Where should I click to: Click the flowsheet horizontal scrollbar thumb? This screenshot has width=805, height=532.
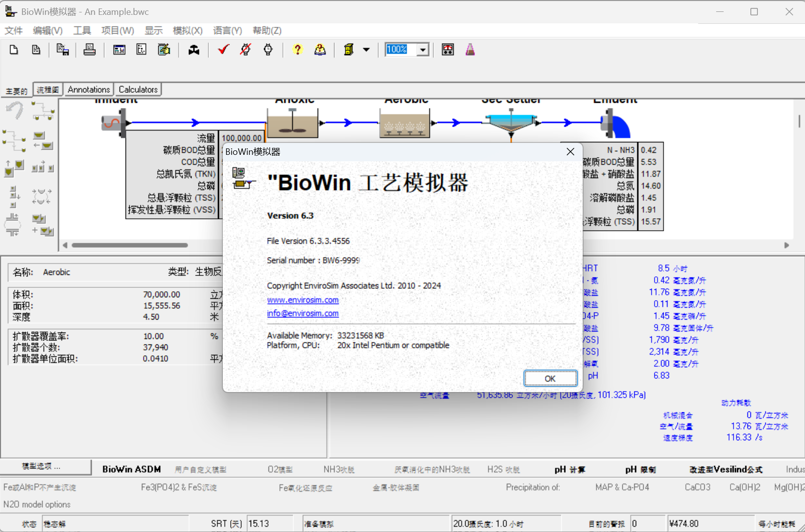pos(130,245)
